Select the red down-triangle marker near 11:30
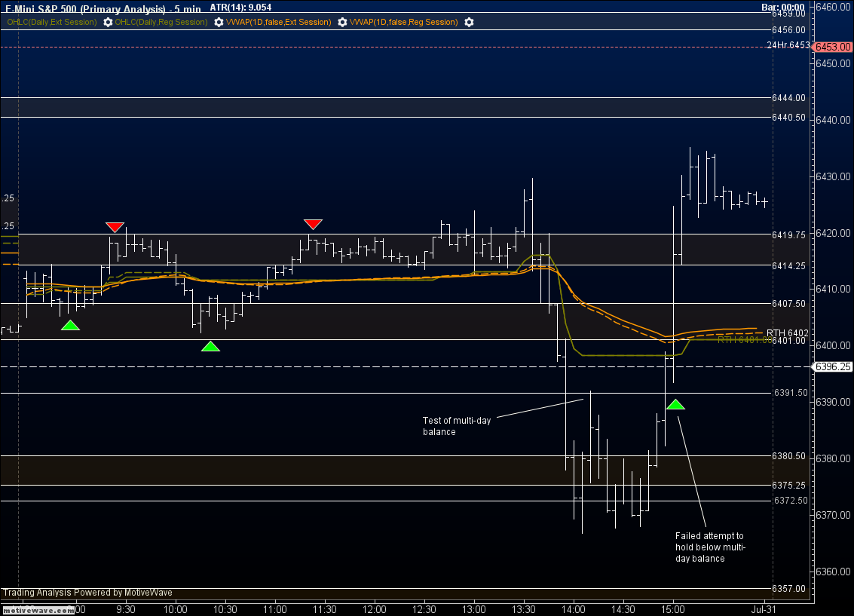This screenshot has width=854, height=616. [x=313, y=224]
